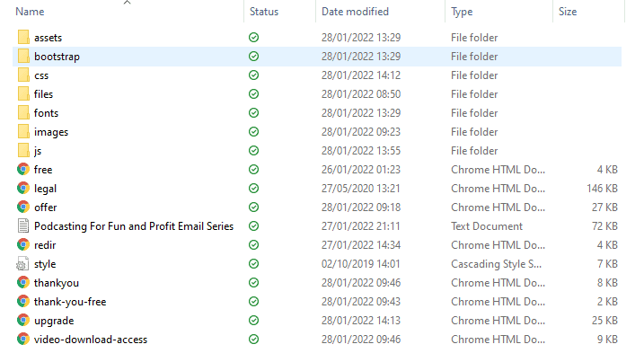Click the bootstrap folder icon
Screen dimensions: 644x362
click(x=23, y=57)
